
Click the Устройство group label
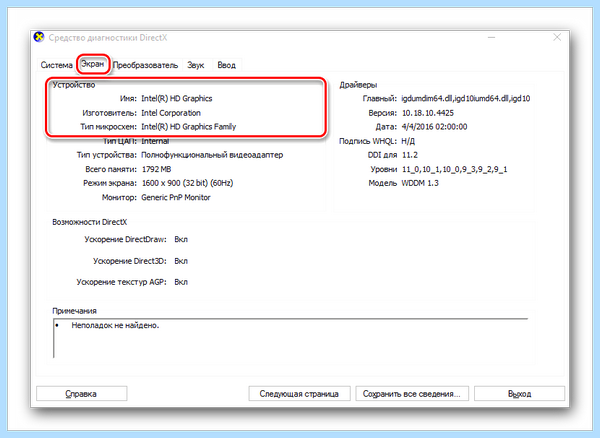(x=73, y=85)
